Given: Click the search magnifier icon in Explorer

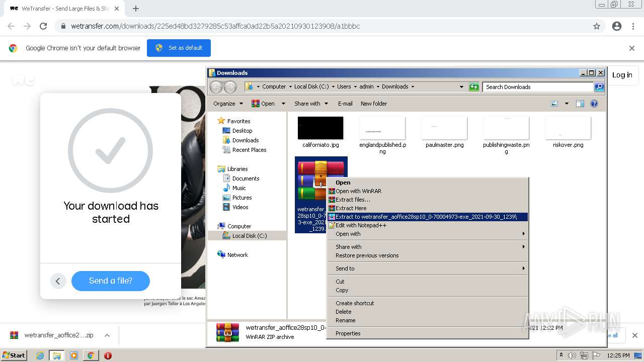Looking at the screenshot, I should pyautogui.click(x=599, y=87).
